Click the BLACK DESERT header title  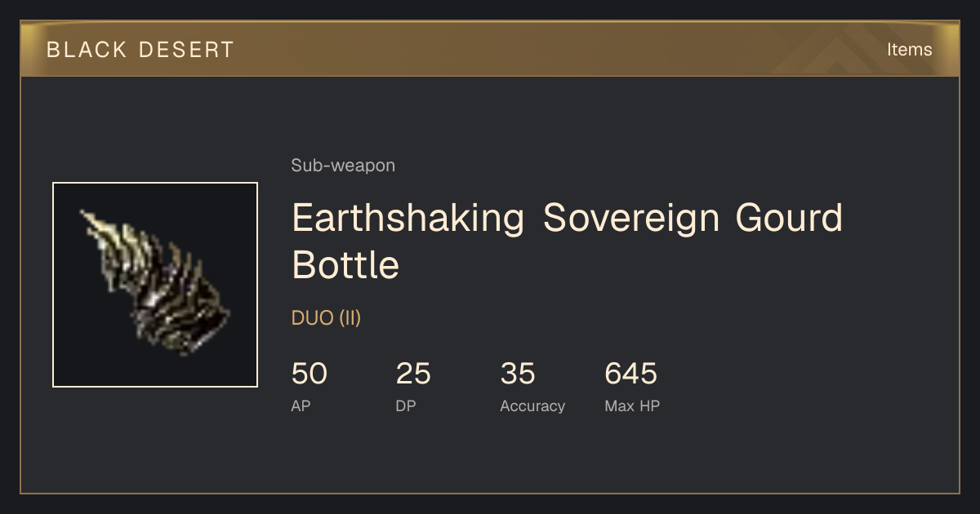pyautogui.click(x=140, y=50)
